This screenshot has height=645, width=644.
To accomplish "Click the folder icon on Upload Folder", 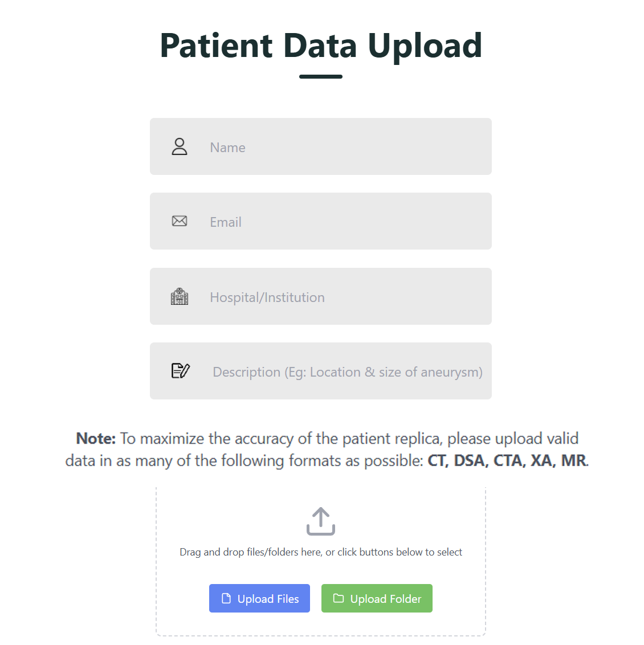I will tap(339, 598).
